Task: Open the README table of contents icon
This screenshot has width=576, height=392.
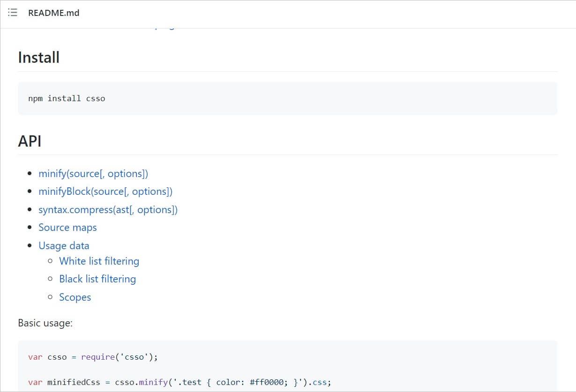Action: 13,13
